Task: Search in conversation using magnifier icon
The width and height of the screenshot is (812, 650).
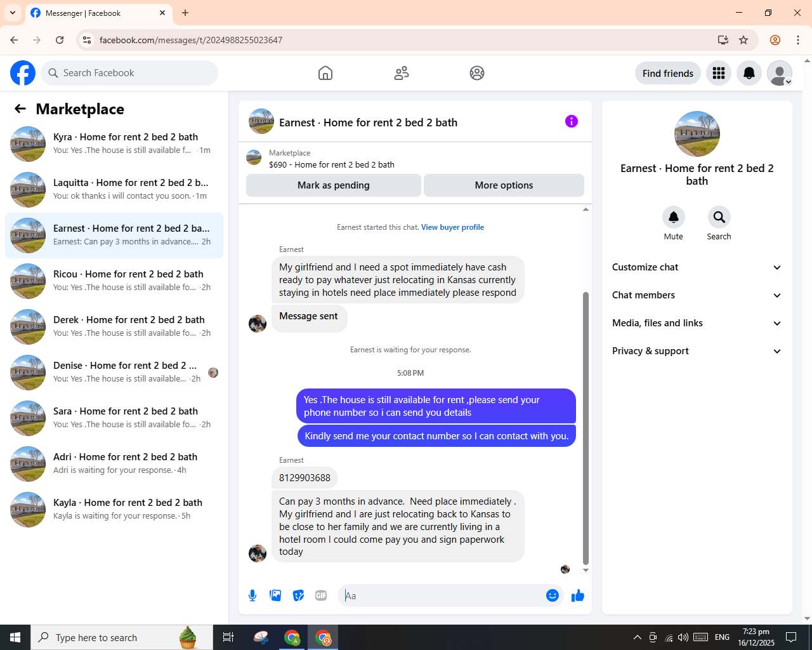Action: tap(719, 217)
